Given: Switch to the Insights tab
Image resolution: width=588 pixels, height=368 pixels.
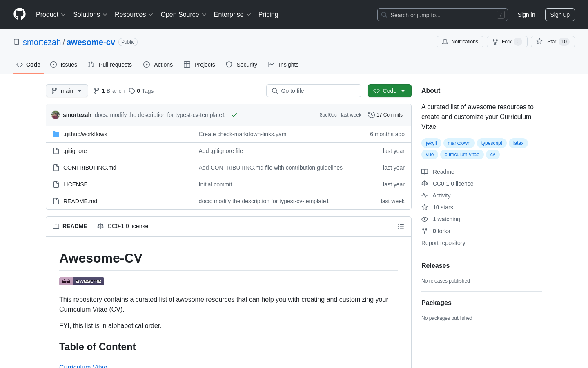Looking at the screenshot, I should (x=283, y=65).
